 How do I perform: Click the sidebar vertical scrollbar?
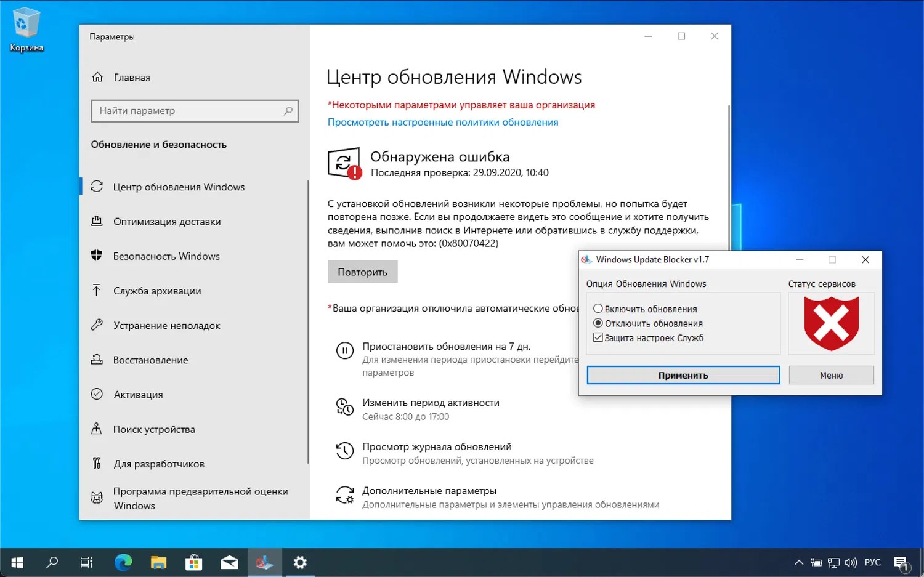click(307, 320)
